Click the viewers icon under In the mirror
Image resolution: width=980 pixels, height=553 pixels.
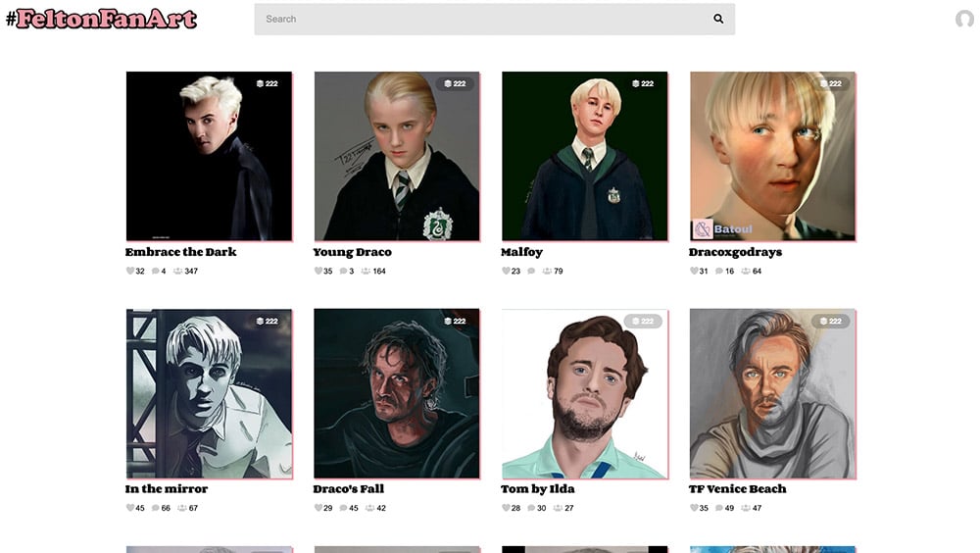click(182, 508)
